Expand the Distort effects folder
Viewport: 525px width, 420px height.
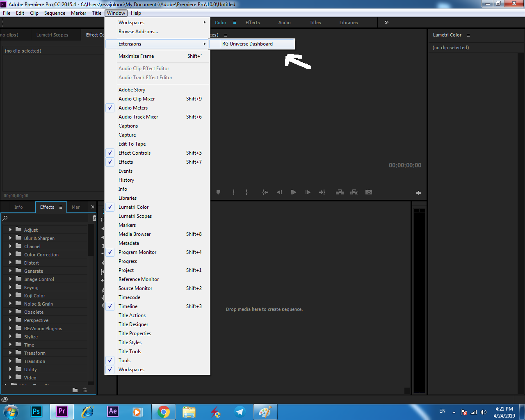(10, 262)
